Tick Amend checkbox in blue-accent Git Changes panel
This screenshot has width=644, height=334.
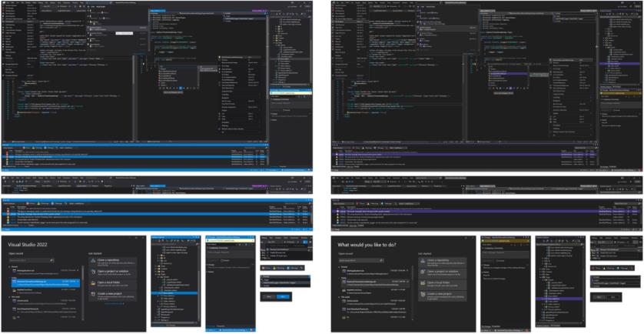tap(221, 260)
